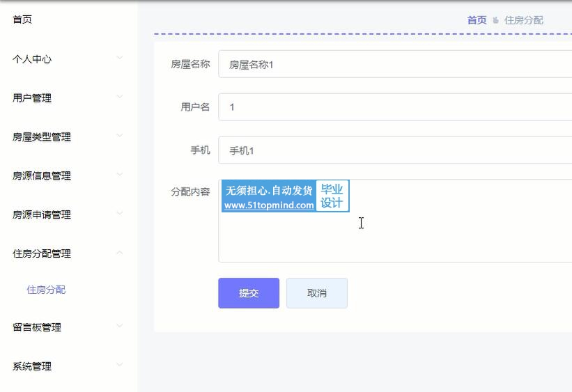Expand the 房源申请管理 chevron arrow
The width and height of the screenshot is (572, 392).
(119, 213)
